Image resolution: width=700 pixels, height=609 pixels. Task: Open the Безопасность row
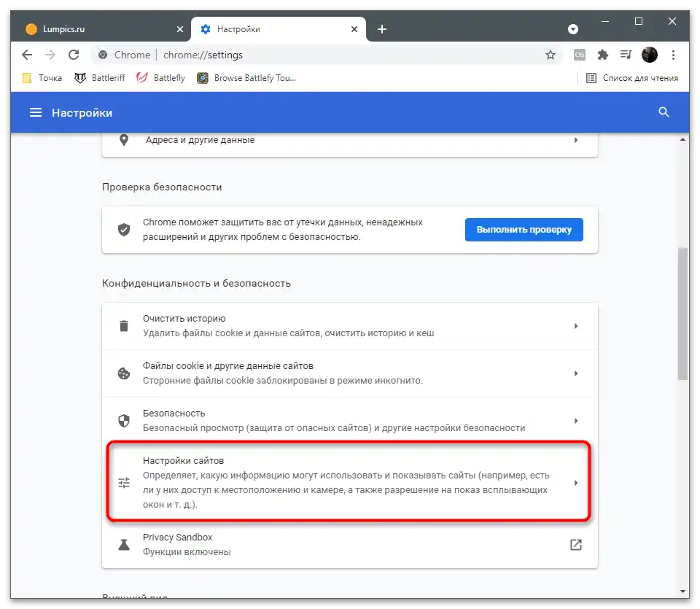tap(350, 421)
